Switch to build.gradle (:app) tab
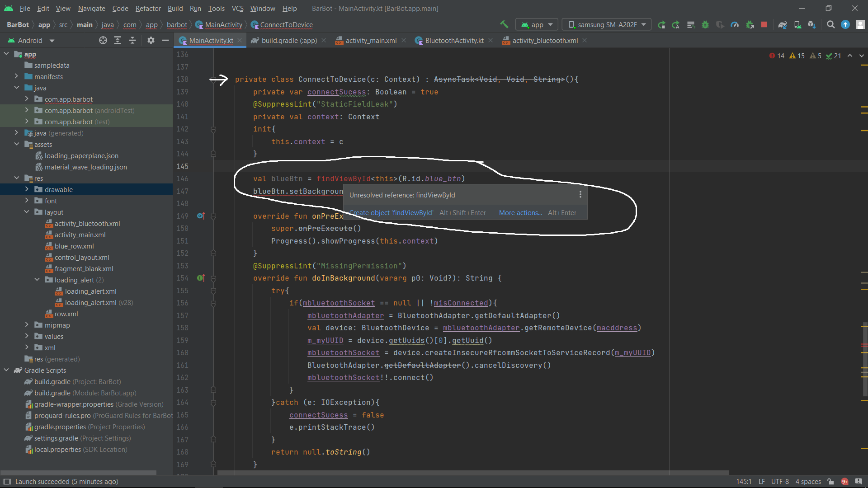This screenshot has width=868, height=488. tap(289, 41)
